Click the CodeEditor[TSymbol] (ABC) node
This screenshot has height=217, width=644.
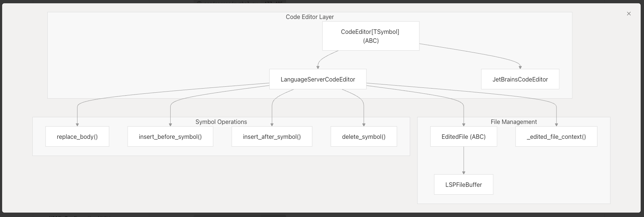click(371, 36)
